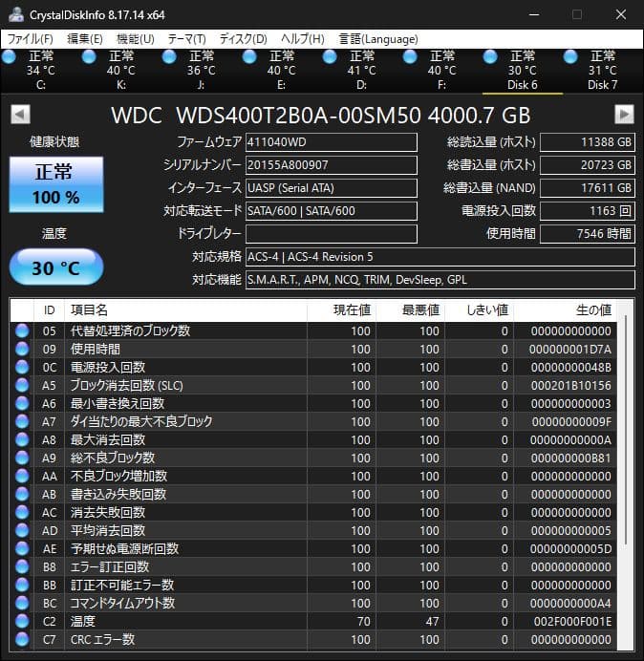Screen dimensions: 644x661
Task: Click total host writes value 20723 GB
Action: coord(588,165)
